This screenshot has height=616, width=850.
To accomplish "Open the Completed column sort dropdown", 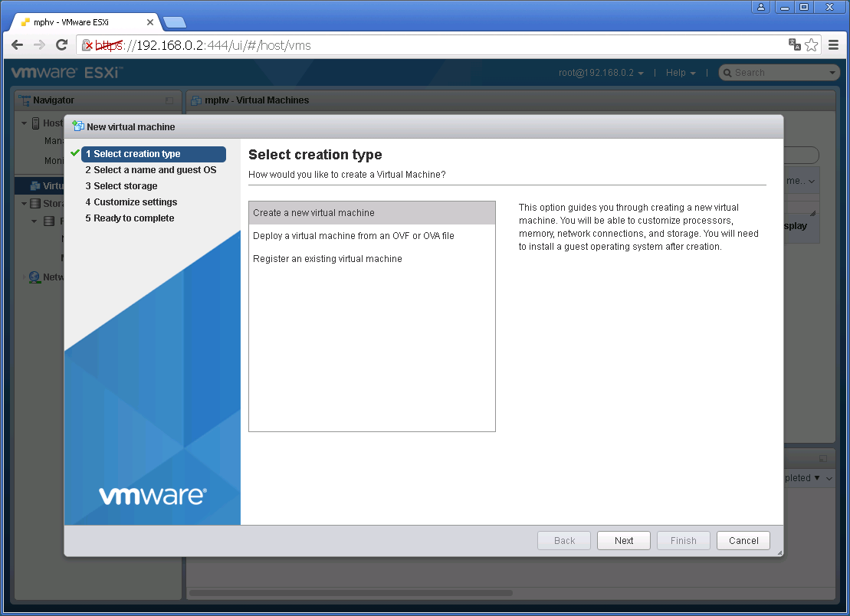I will pos(829,478).
